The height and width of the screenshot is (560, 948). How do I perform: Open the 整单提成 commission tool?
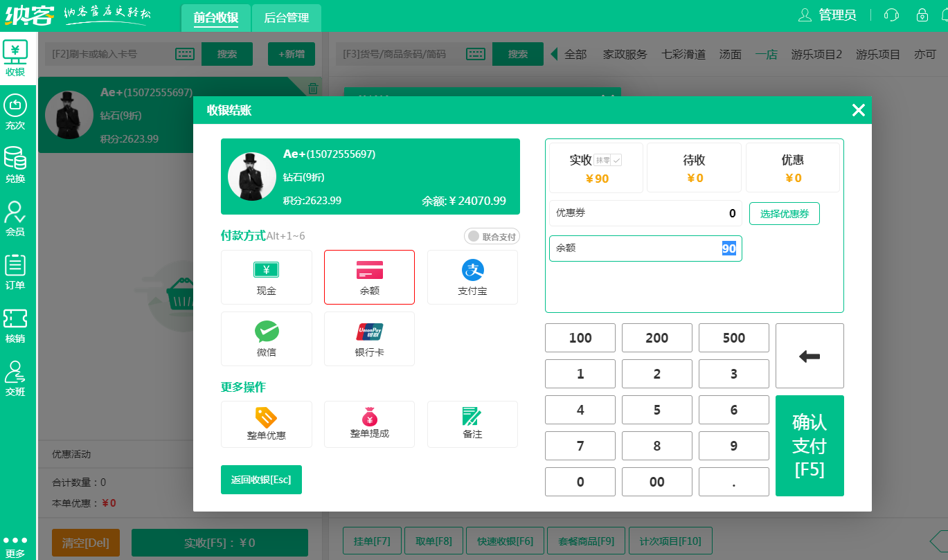[369, 424]
